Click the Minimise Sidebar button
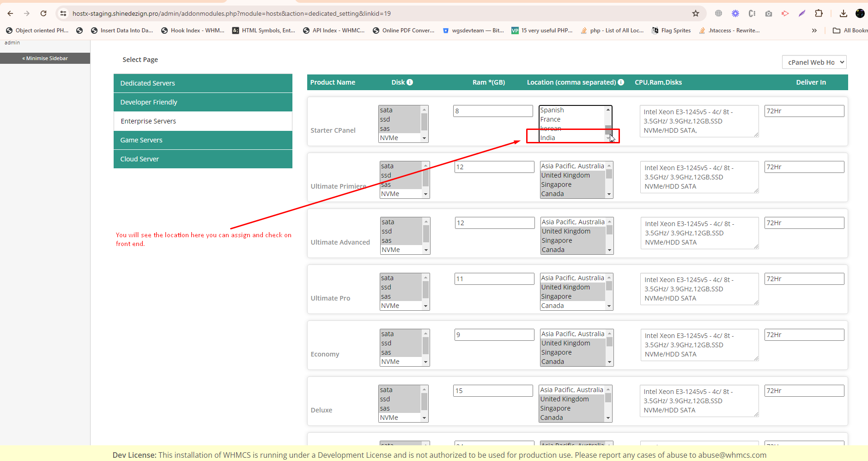This screenshot has height=461, width=868. (45, 58)
